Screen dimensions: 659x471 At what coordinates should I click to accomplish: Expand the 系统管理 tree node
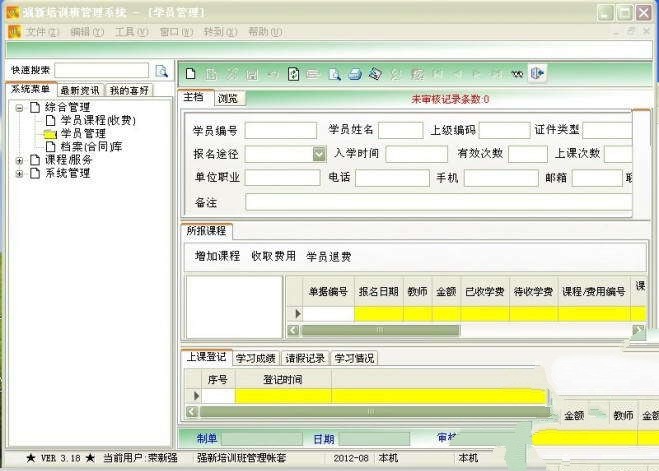tap(19, 174)
